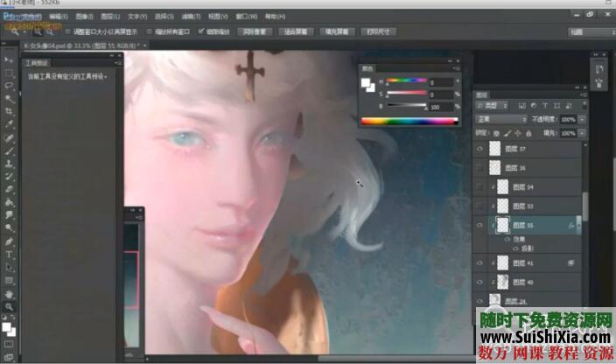
Task: Change screen mode icon in toolbox
Action: coord(9,357)
